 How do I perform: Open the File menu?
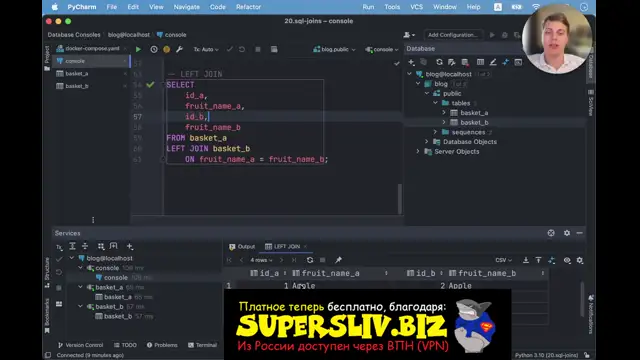111,7
